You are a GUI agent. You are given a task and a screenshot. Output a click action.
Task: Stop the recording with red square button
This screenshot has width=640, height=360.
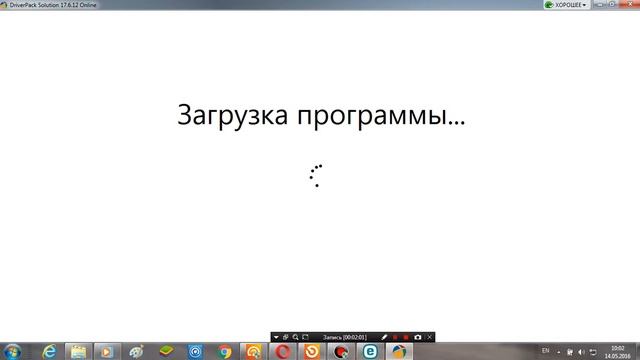406,337
